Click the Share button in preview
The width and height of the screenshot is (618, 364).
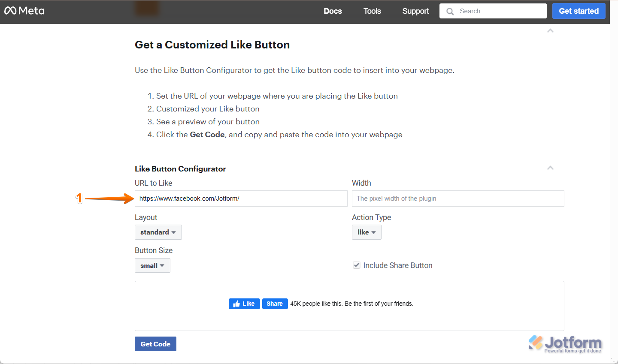275,304
